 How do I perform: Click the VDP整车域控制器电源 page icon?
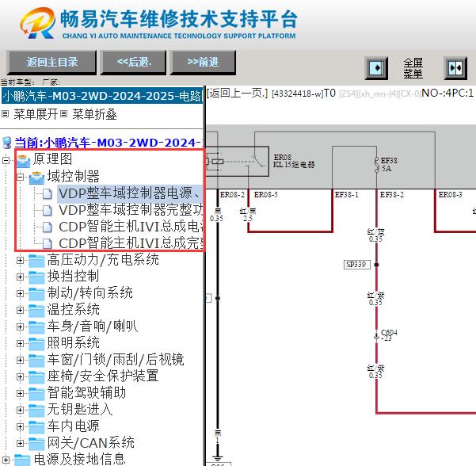coord(47,194)
